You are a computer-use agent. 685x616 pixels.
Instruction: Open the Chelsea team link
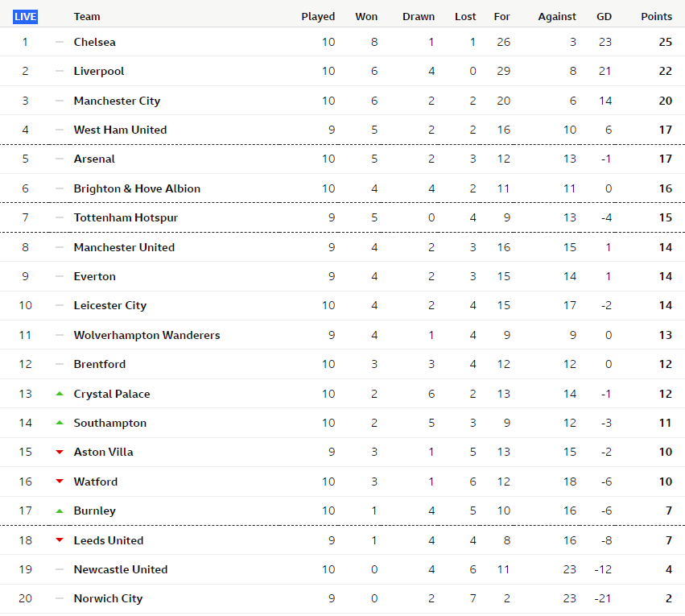tap(95, 42)
